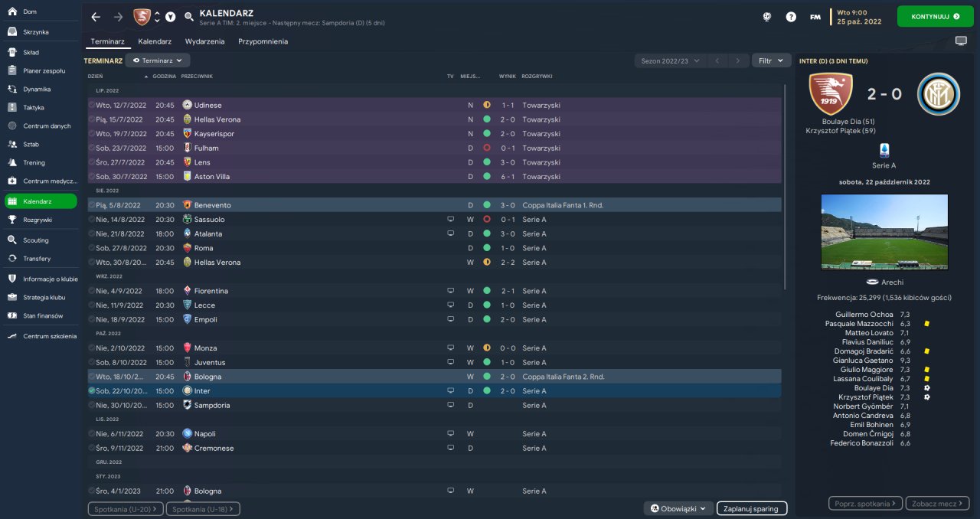This screenshot has width=980, height=519.
Task: Click the Salernitana club badge in header
Action: 142,17
